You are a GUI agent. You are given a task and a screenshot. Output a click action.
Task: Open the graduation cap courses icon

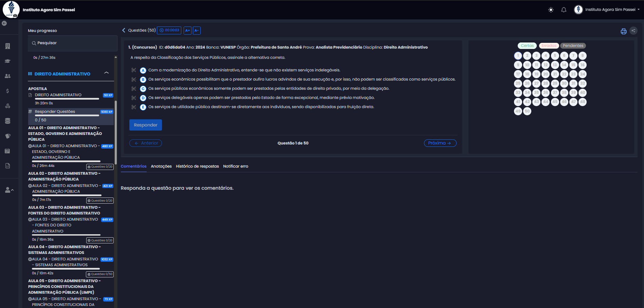pos(7,61)
